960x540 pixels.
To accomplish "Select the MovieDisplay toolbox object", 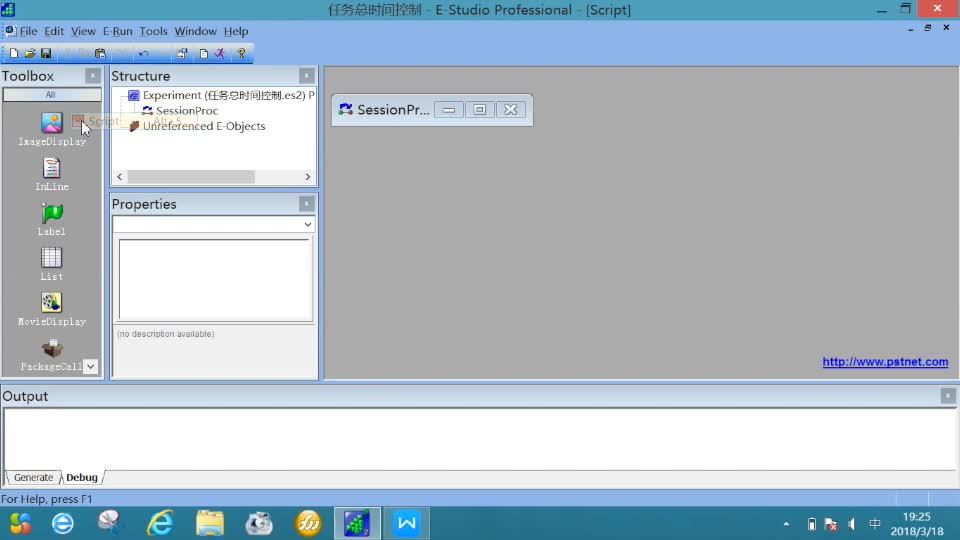I will pyautogui.click(x=51, y=309).
